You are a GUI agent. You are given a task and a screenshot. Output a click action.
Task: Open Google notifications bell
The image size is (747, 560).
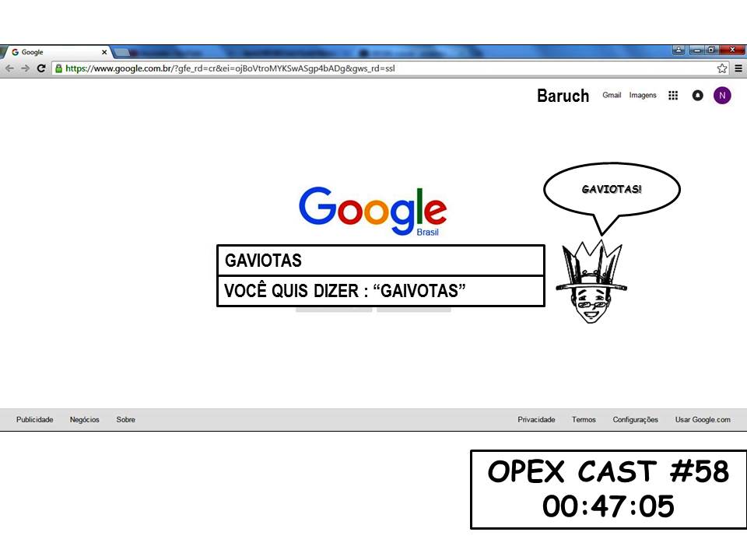[697, 96]
